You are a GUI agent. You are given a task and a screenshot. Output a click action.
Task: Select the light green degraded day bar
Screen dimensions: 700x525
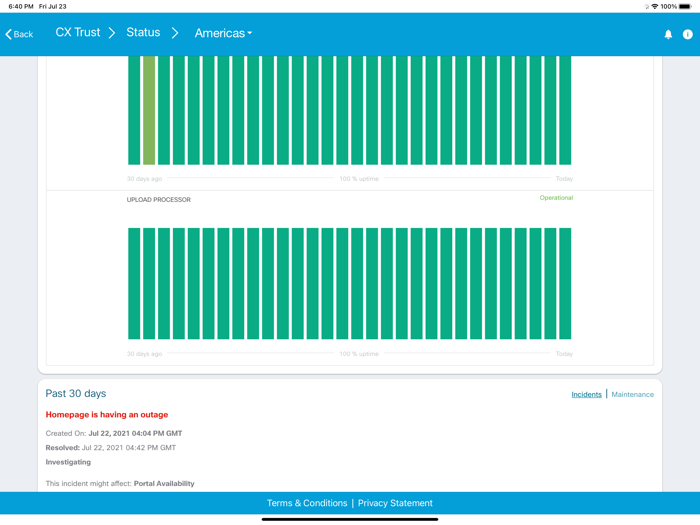tap(149, 110)
